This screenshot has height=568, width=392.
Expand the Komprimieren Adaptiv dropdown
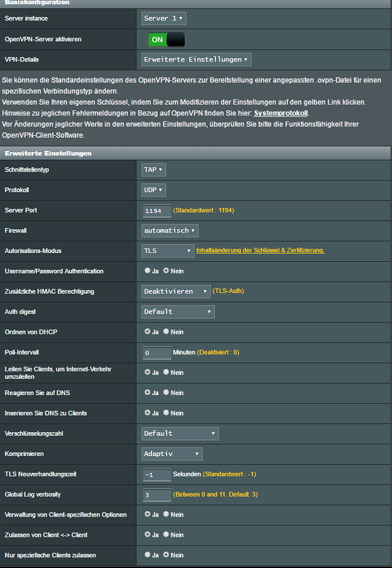point(172,453)
